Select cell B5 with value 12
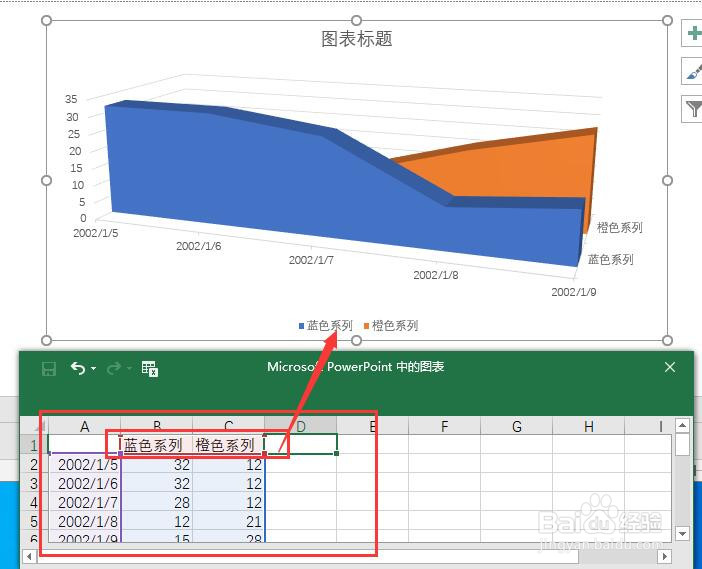Image resolution: width=702 pixels, height=569 pixels. point(157,521)
